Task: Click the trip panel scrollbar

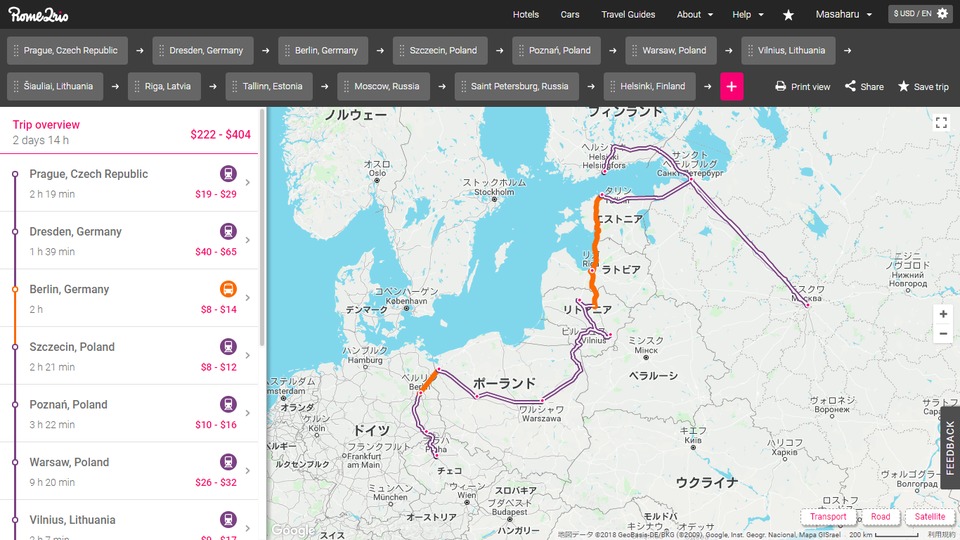Action: (x=262, y=227)
